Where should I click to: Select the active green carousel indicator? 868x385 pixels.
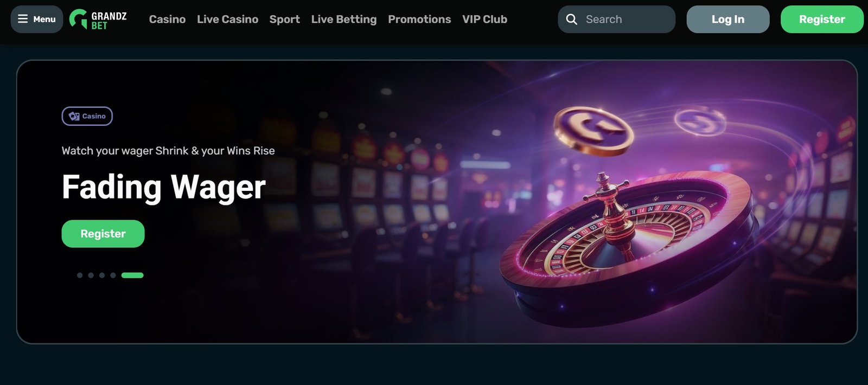132,275
